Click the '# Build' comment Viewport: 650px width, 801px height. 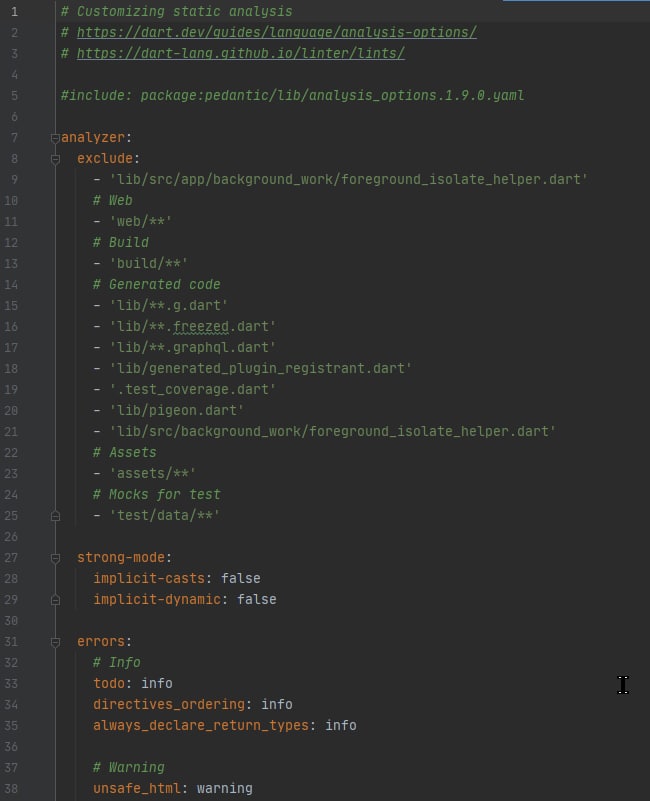(121, 242)
